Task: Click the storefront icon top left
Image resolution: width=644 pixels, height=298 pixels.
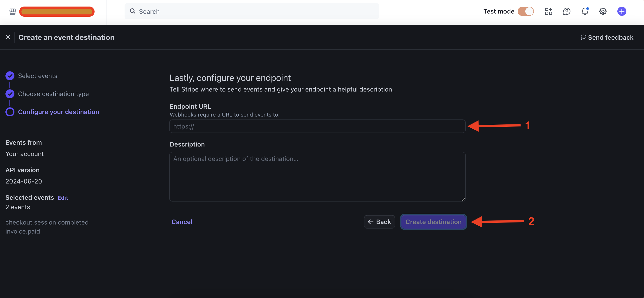Action: (12, 11)
